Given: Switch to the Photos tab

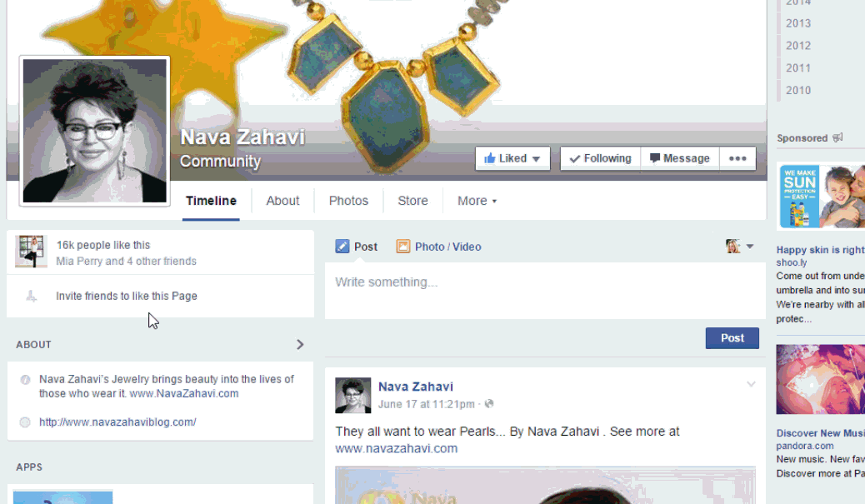Looking at the screenshot, I should click(x=348, y=201).
